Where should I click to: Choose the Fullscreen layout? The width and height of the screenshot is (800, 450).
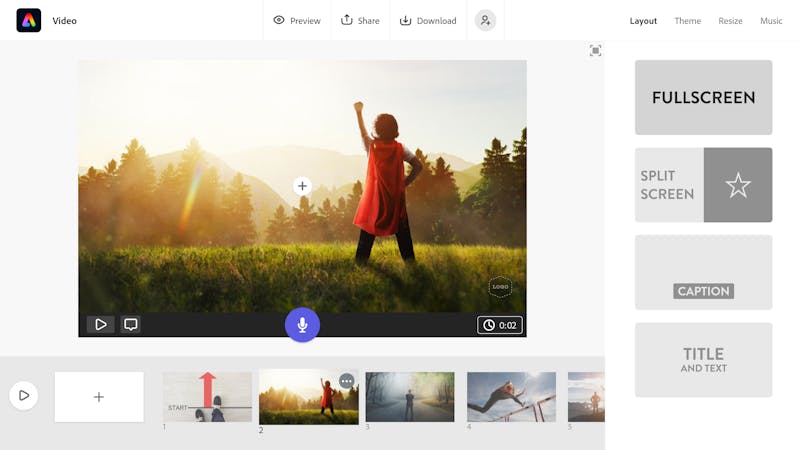tap(703, 97)
